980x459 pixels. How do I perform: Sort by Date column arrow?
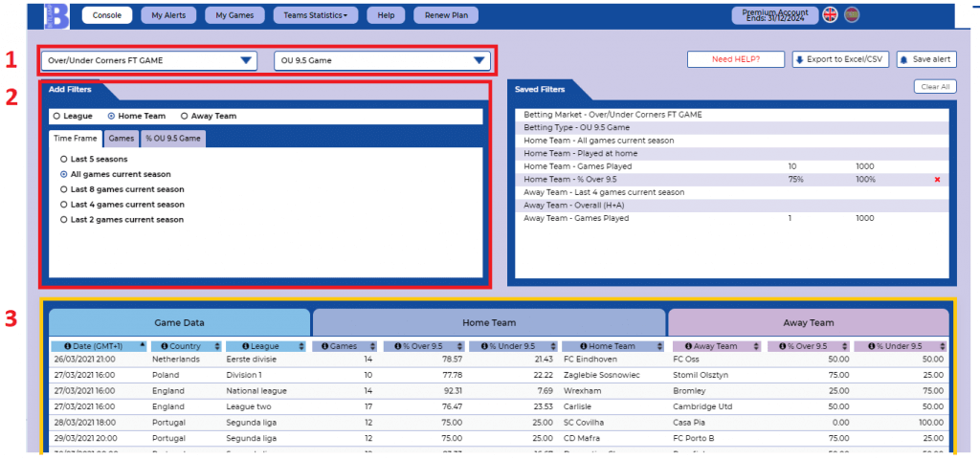pos(142,344)
